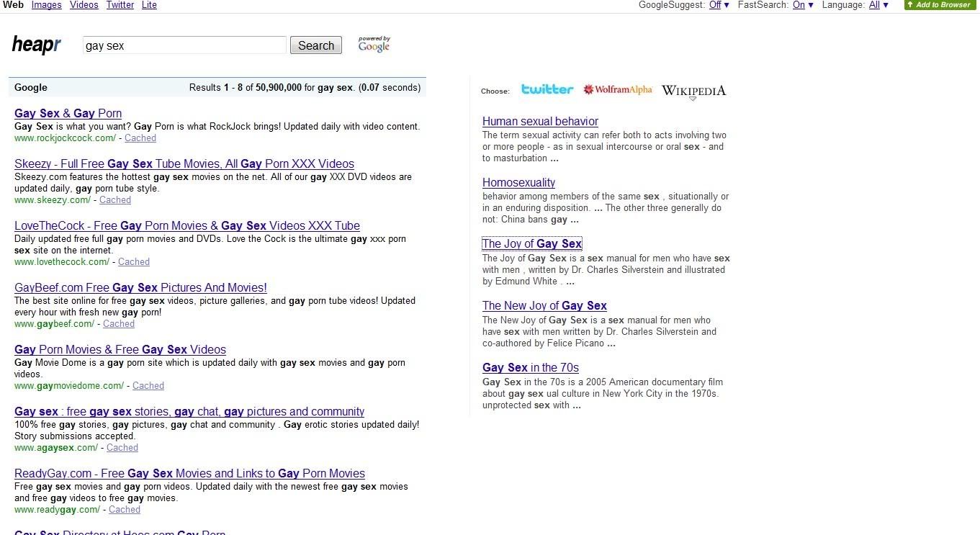Viewport: 980px width, 535px height.
Task: Click the Choose: label
Action: click(x=495, y=91)
